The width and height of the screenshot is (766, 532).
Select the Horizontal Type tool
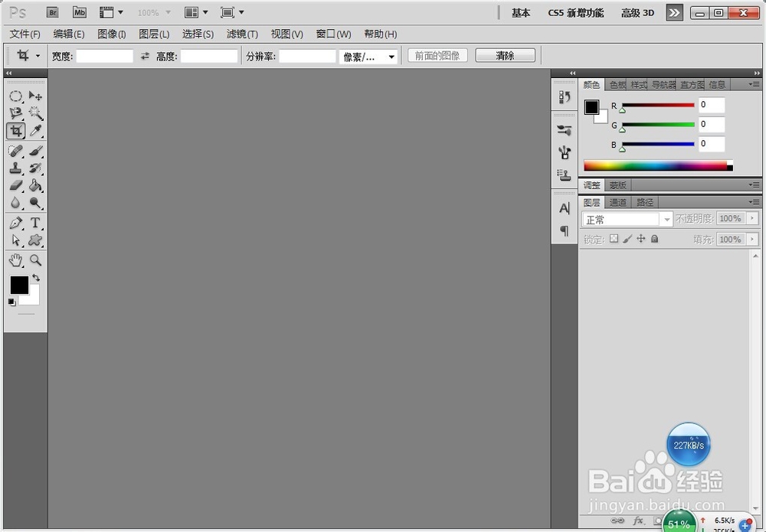pos(35,223)
